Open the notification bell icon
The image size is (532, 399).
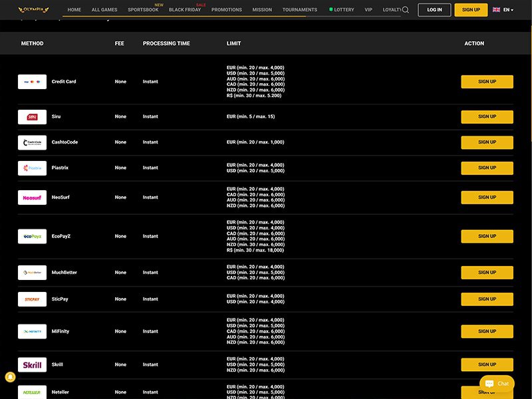[10, 377]
